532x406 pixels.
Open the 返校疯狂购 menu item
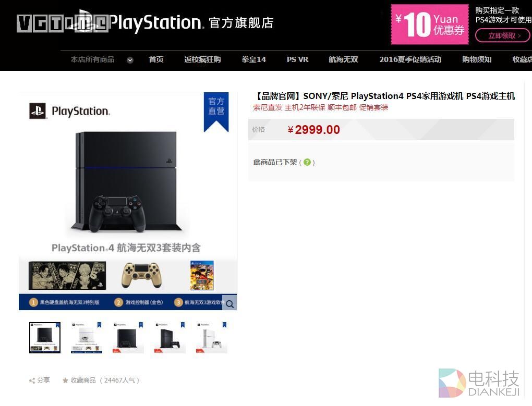pyautogui.click(x=202, y=59)
